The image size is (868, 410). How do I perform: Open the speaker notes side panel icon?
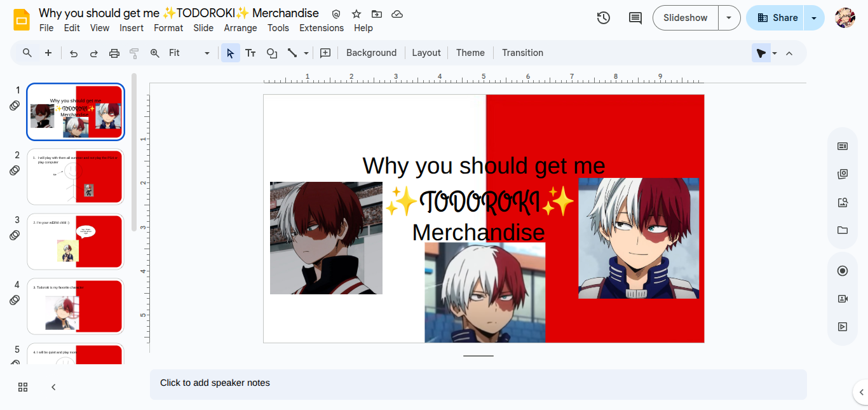(x=843, y=146)
